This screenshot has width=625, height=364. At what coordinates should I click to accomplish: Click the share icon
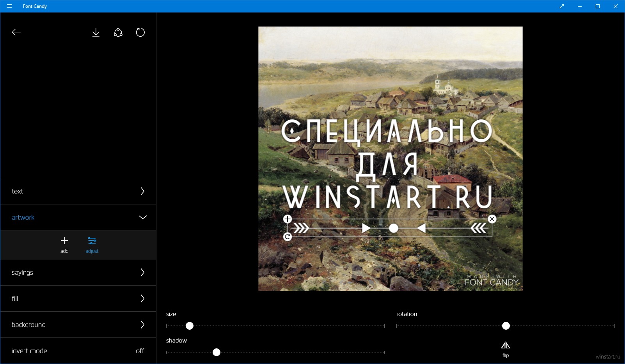click(118, 32)
